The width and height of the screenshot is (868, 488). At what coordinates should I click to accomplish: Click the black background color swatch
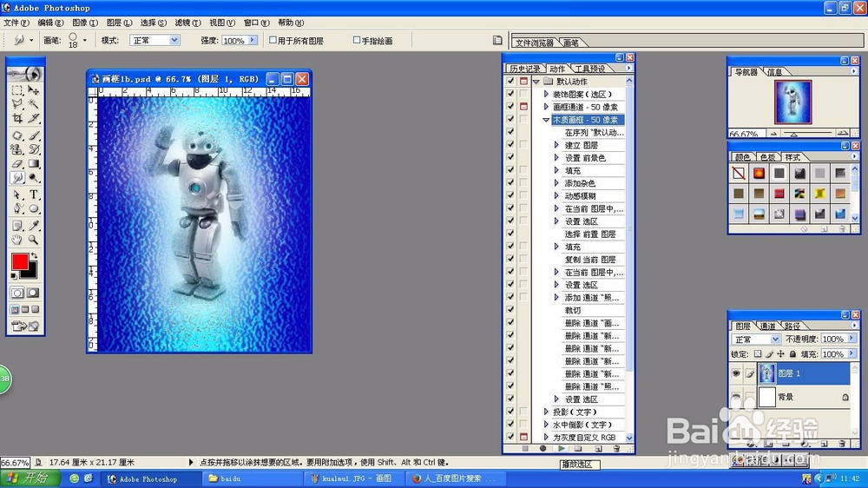tap(31, 273)
